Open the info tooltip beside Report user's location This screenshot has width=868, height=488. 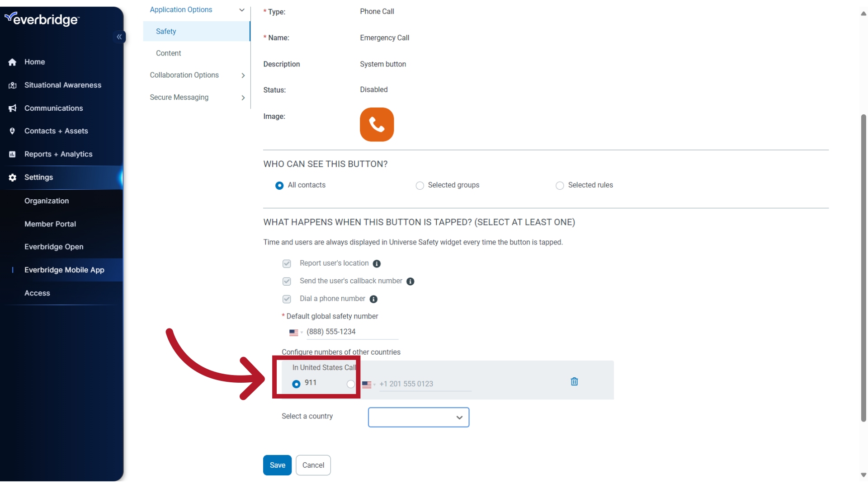coord(377,263)
